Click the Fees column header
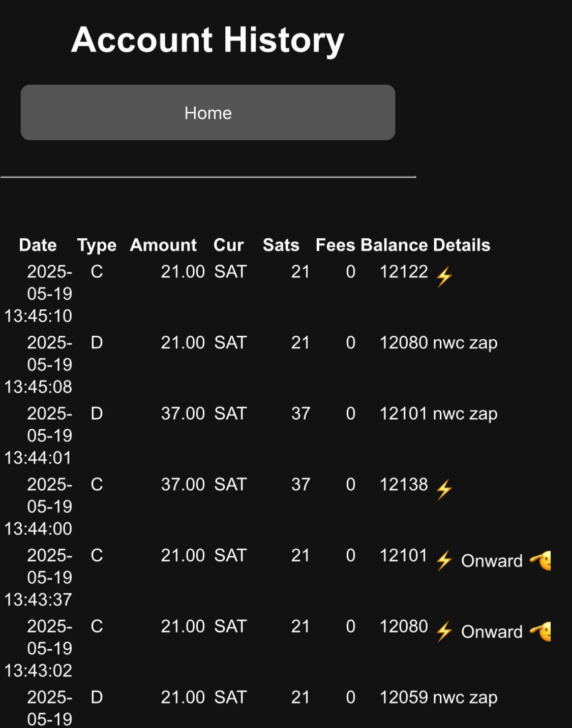The width and height of the screenshot is (572, 728). tap(335, 245)
